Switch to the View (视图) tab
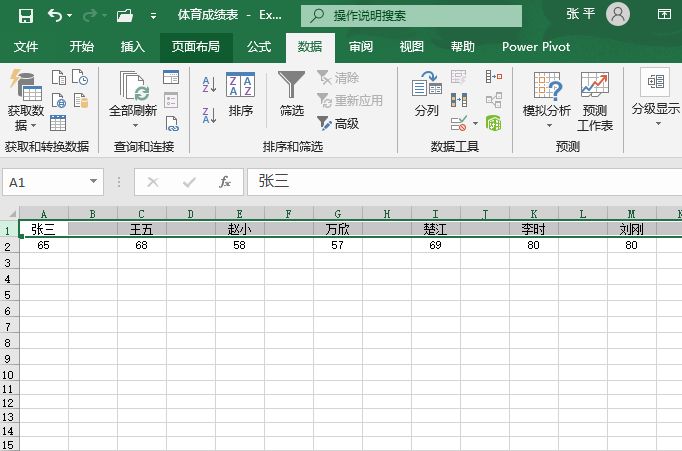Image resolution: width=682 pixels, height=451 pixels. pos(411,47)
